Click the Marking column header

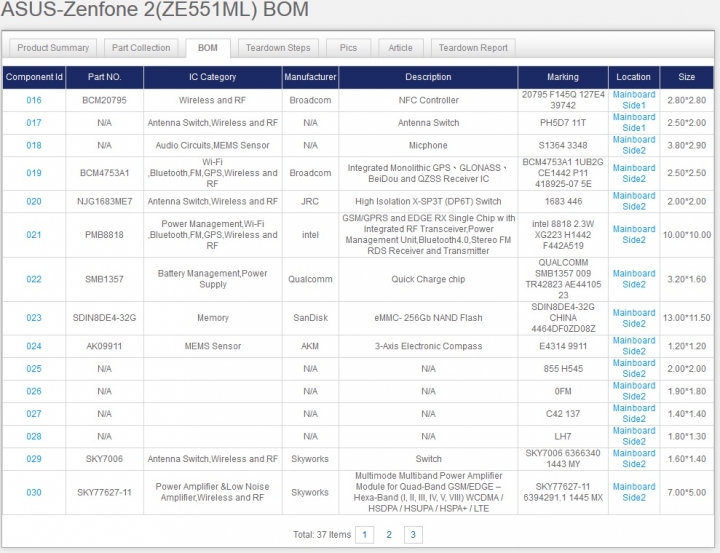click(563, 77)
